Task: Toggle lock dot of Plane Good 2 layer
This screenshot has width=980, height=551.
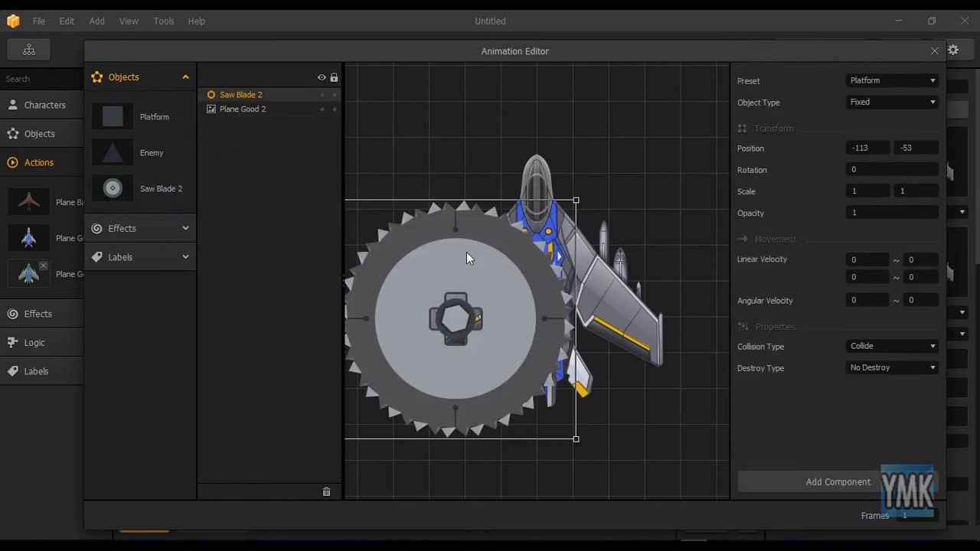Action: pyautogui.click(x=334, y=109)
